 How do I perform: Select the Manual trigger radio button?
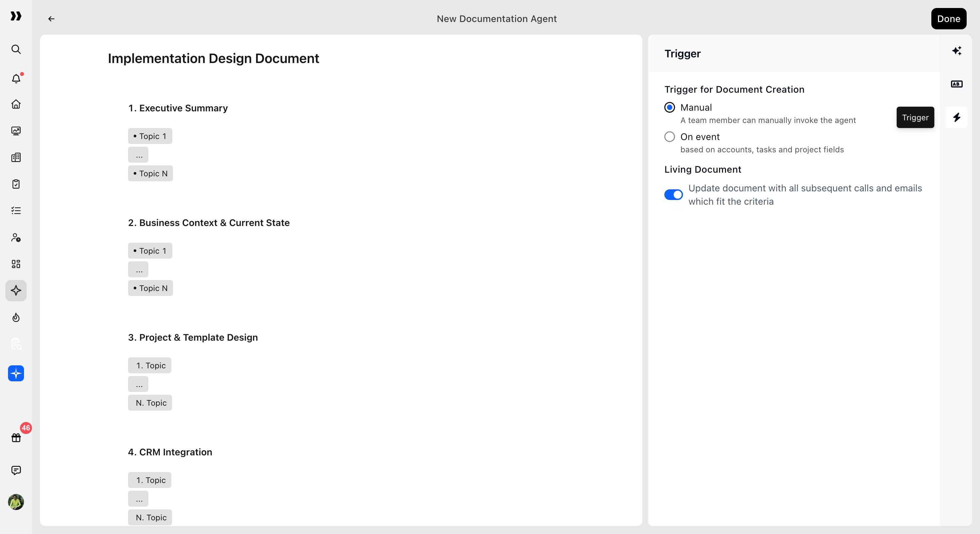670,107
